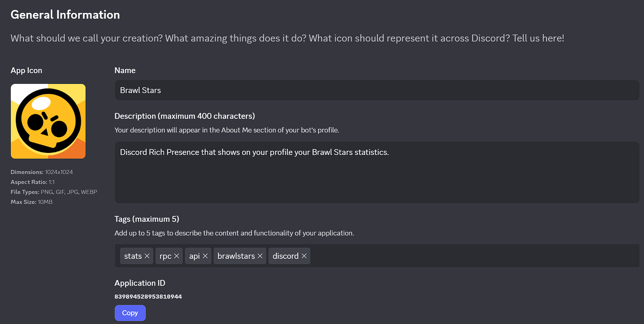Click empty space in Tags input box

(474, 256)
